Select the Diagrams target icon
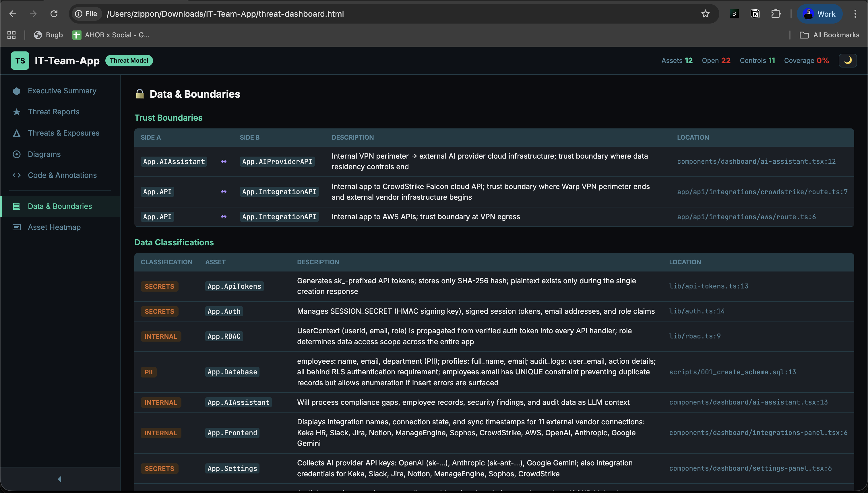The height and width of the screenshot is (493, 868). [x=16, y=154]
